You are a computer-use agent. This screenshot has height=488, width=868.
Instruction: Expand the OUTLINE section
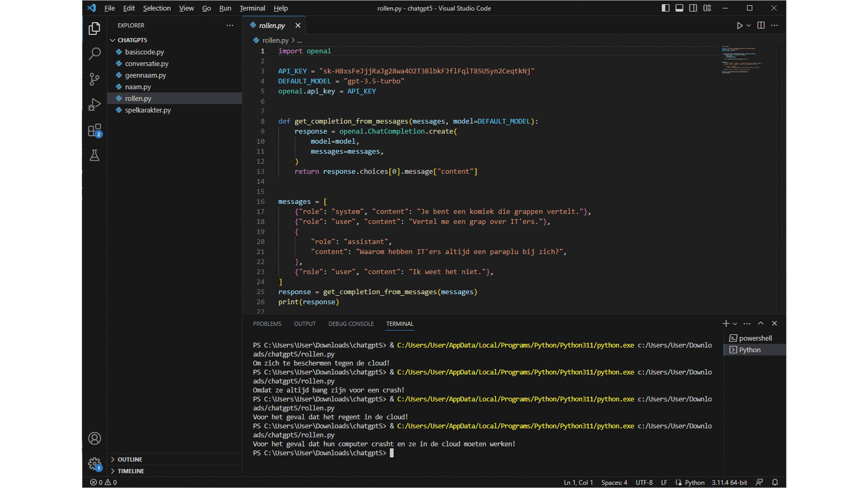[130, 459]
